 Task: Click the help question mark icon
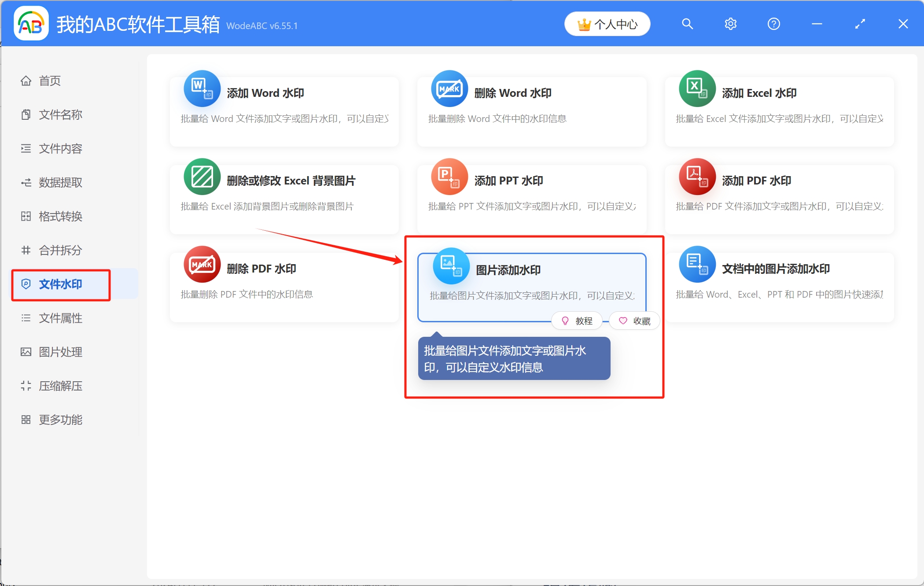pos(773,24)
